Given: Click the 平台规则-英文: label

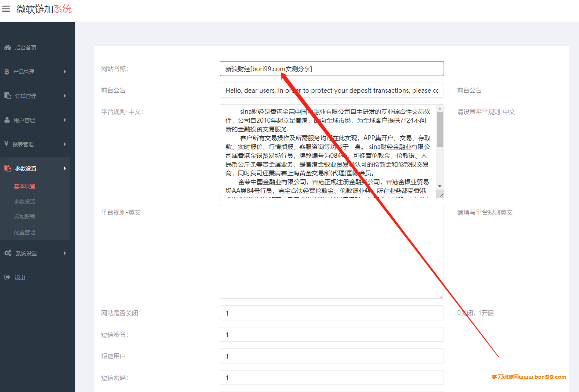Looking at the screenshot, I should 122,212.
